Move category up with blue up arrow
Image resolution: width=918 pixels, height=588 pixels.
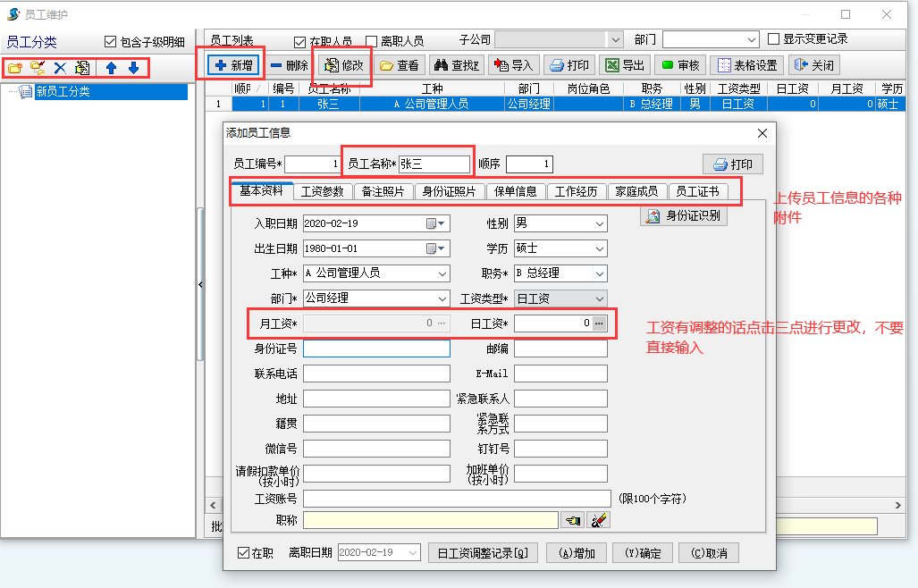(111, 68)
